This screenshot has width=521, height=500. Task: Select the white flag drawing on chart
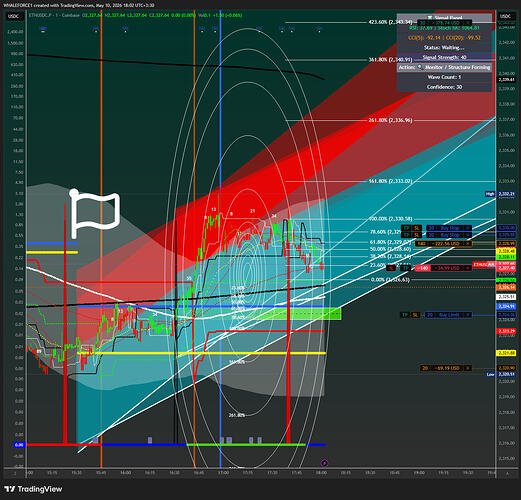click(x=95, y=214)
